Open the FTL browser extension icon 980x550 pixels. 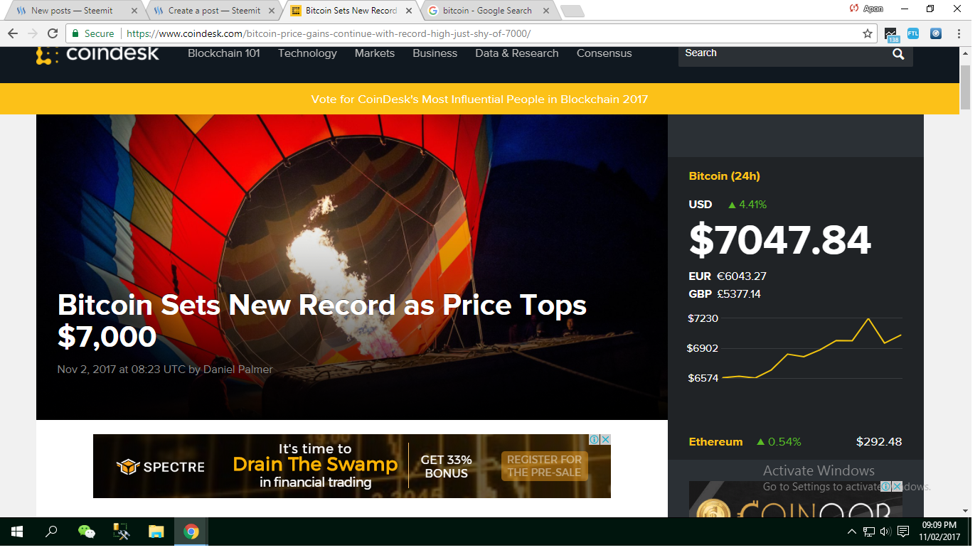tap(912, 33)
